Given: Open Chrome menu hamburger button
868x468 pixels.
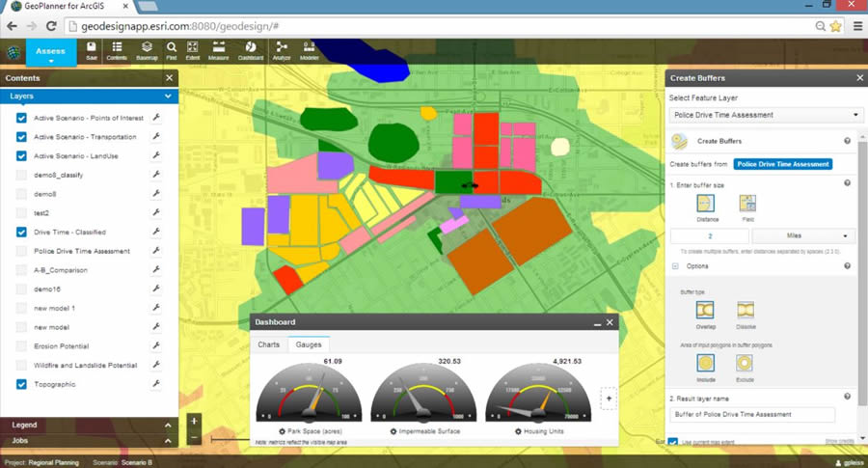Looking at the screenshot, I should click(x=857, y=26).
